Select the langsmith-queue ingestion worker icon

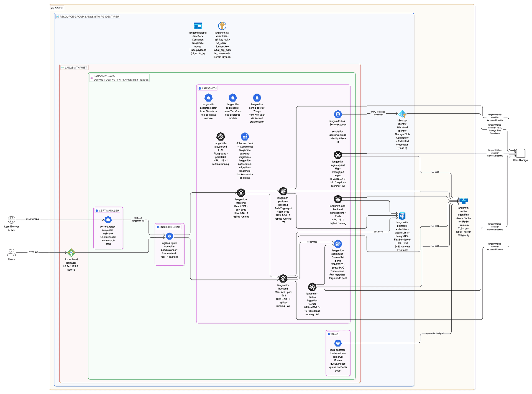[x=312, y=287]
